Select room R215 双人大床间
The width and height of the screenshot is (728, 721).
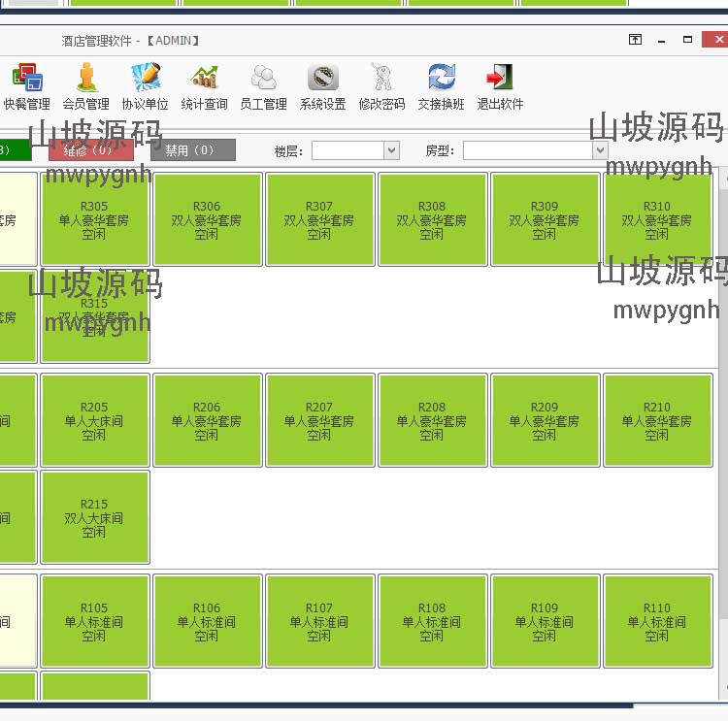95,517
